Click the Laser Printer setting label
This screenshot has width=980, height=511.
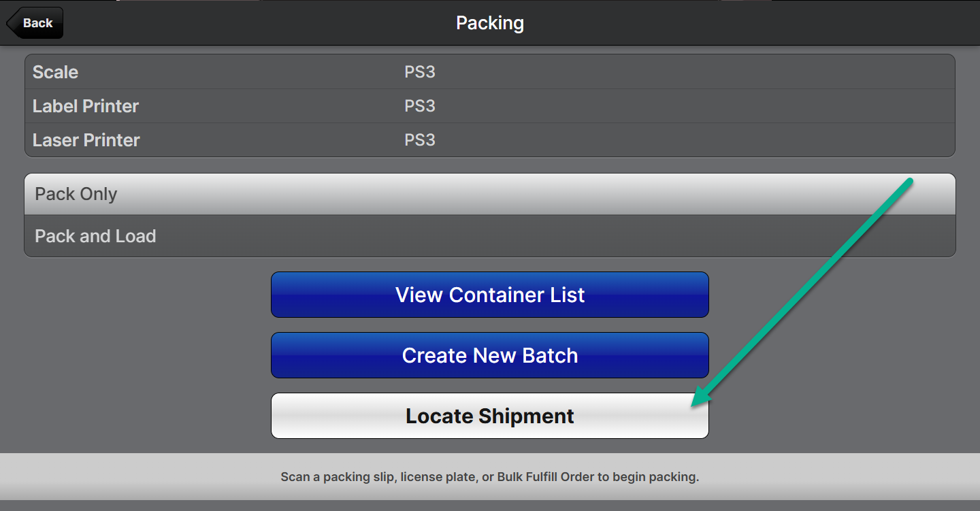[86, 140]
